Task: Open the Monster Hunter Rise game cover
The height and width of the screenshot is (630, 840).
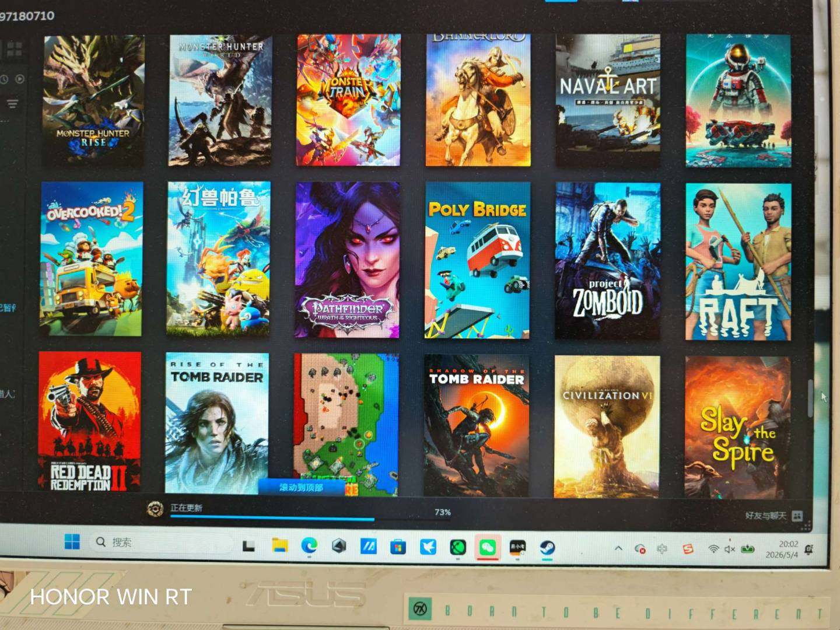Action: click(x=93, y=100)
